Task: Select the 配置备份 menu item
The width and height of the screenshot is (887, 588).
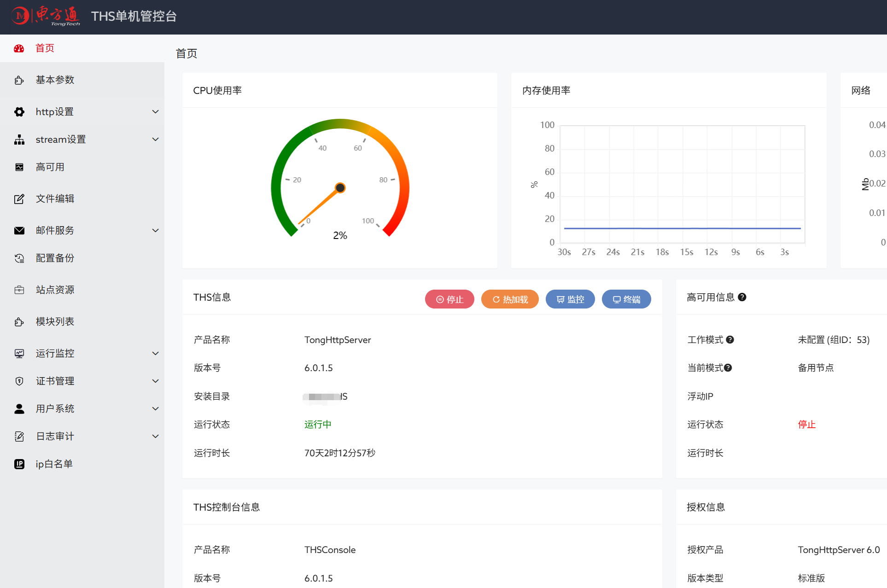Action: click(x=82, y=258)
